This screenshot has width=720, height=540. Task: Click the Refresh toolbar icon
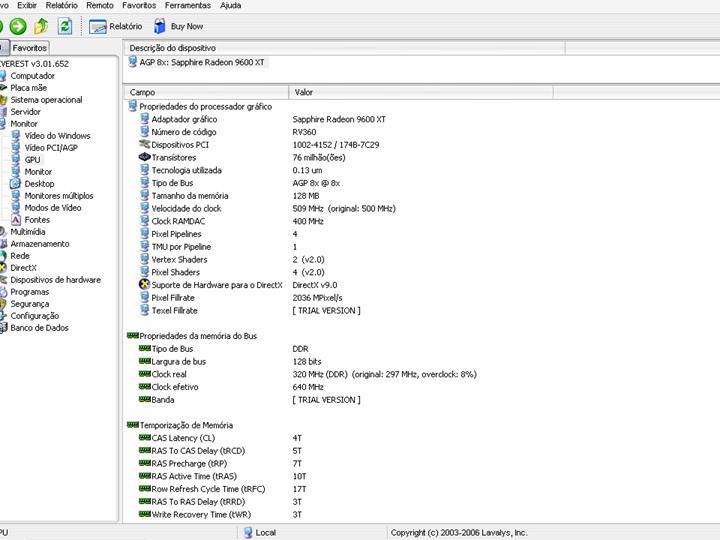point(65,26)
